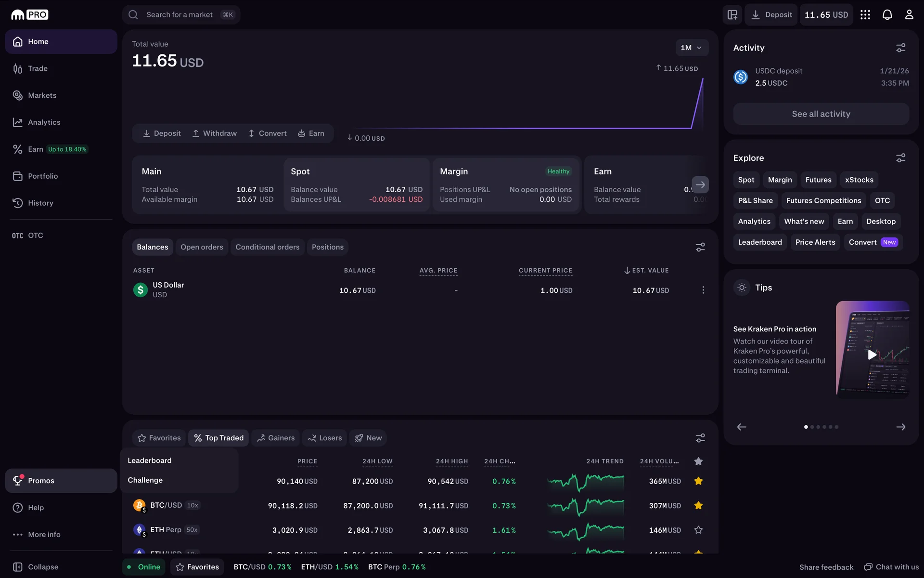924x578 pixels.
Task: Collapse the left sidebar
Action: pos(36,567)
